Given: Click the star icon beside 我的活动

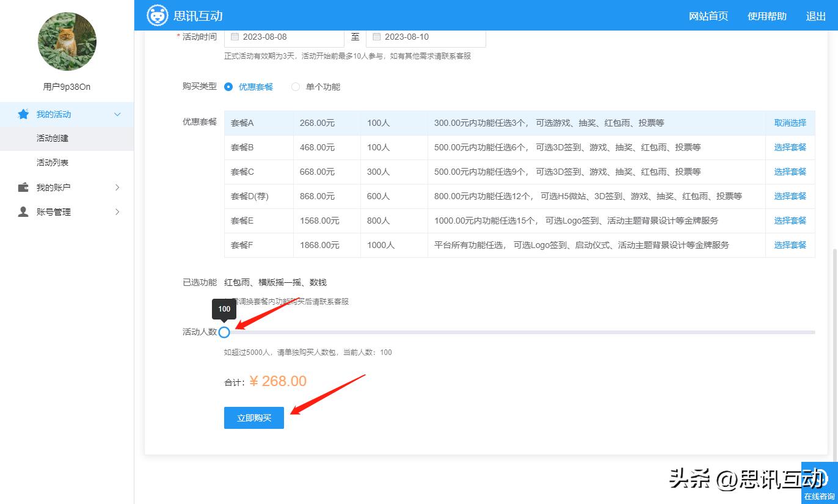Looking at the screenshot, I should 23,114.
